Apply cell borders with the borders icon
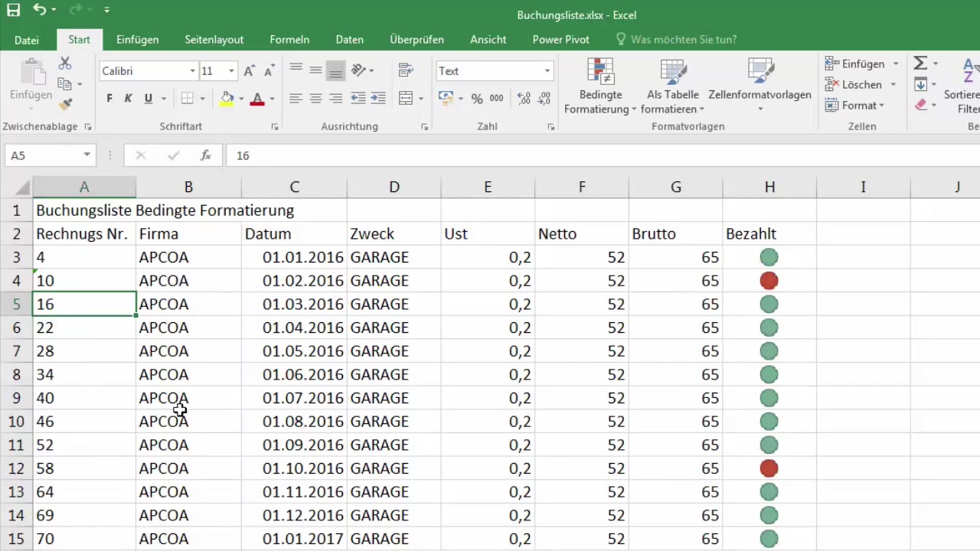Viewport: 980px width, 551px height. pos(187,98)
